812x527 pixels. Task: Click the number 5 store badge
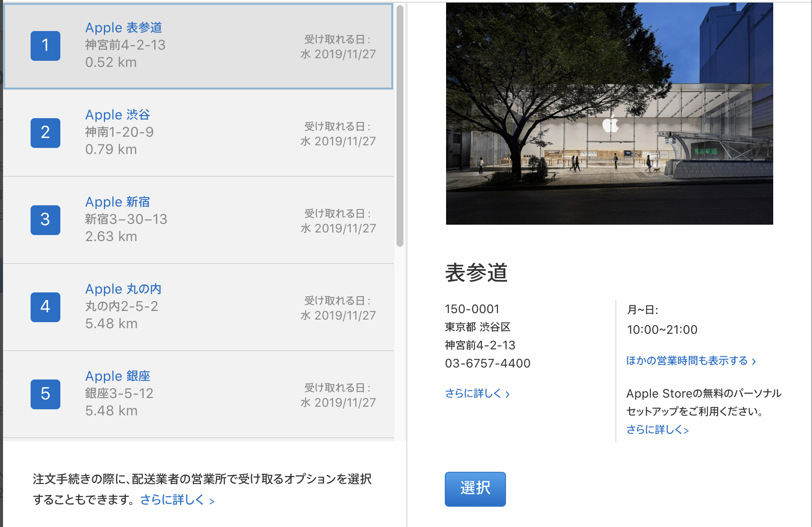point(45,394)
